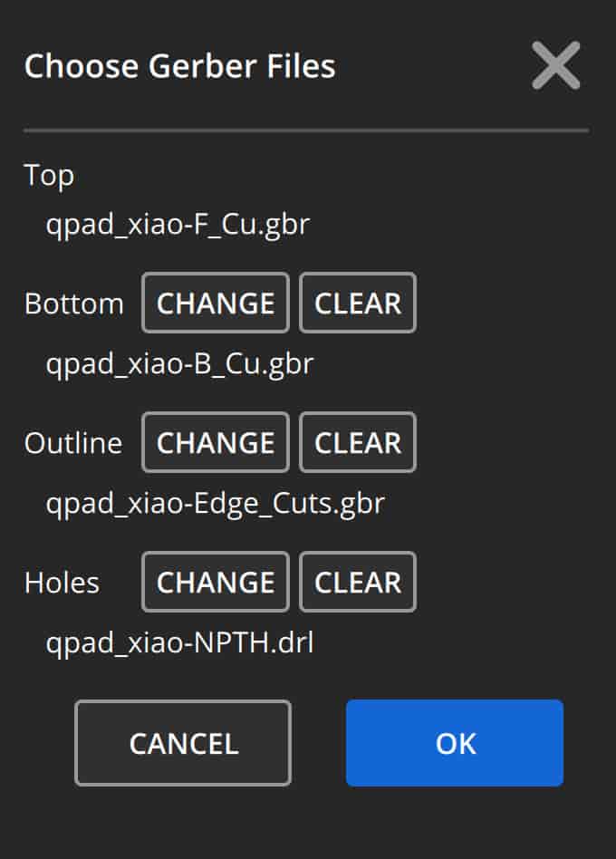Click the Choose Gerber Files title

tap(179, 66)
